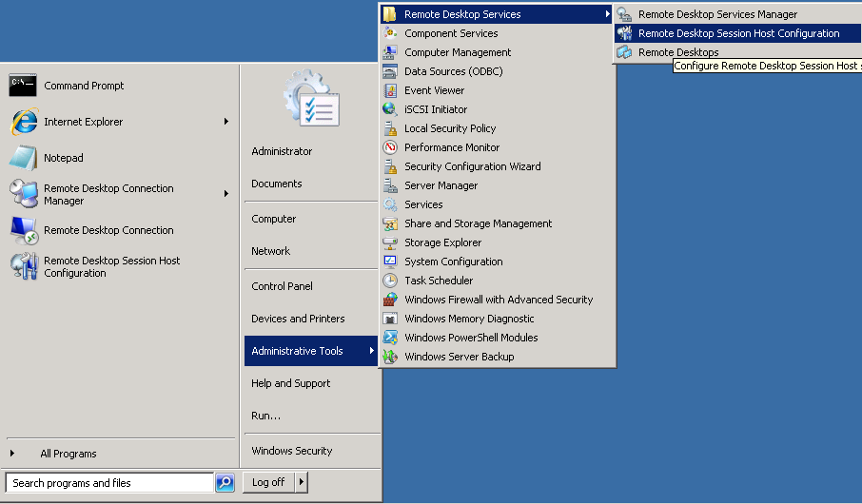Screen dimensions: 862x504
Task: Click the Windows Server Backup icon
Action: pos(390,357)
